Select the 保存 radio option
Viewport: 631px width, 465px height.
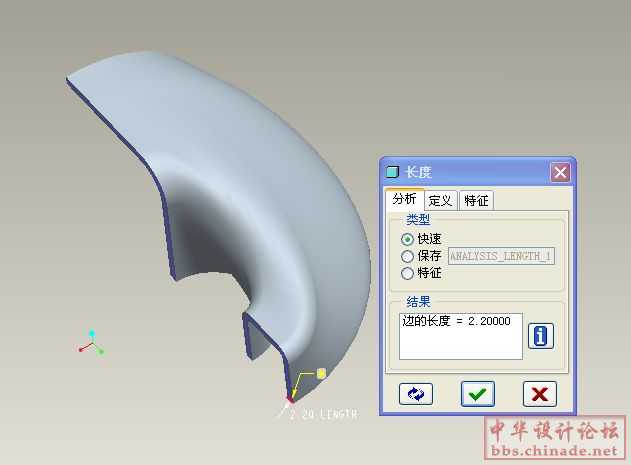pyautogui.click(x=407, y=256)
